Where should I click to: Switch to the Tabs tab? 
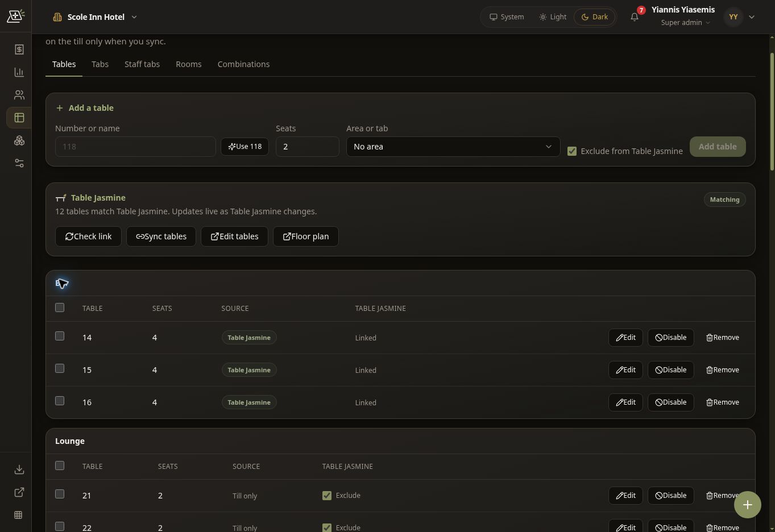(100, 64)
